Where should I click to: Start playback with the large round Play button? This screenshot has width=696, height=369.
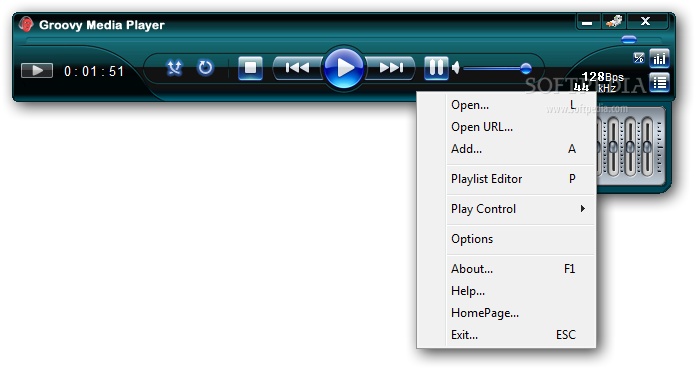(344, 68)
